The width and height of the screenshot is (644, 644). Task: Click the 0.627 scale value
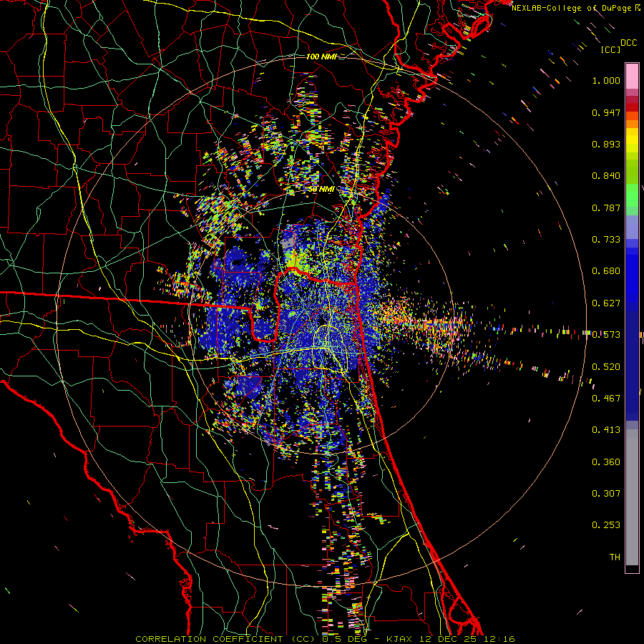[x=606, y=303]
